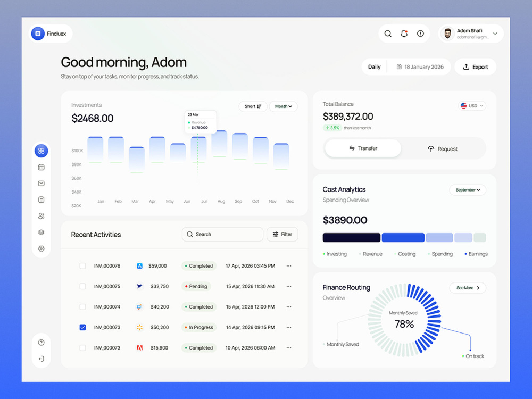Select the Request tab
The width and height of the screenshot is (532, 399).
(443, 148)
